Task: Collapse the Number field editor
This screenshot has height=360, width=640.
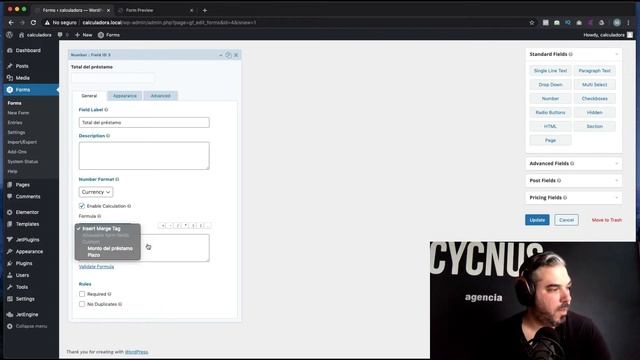Action: click(221, 55)
